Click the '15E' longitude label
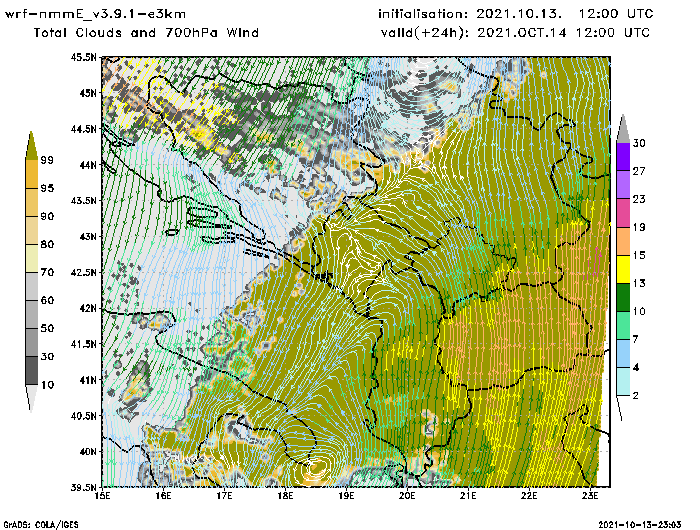 pos(103,496)
